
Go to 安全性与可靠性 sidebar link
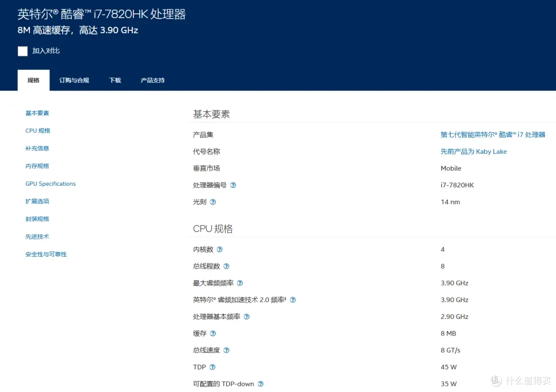46,254
